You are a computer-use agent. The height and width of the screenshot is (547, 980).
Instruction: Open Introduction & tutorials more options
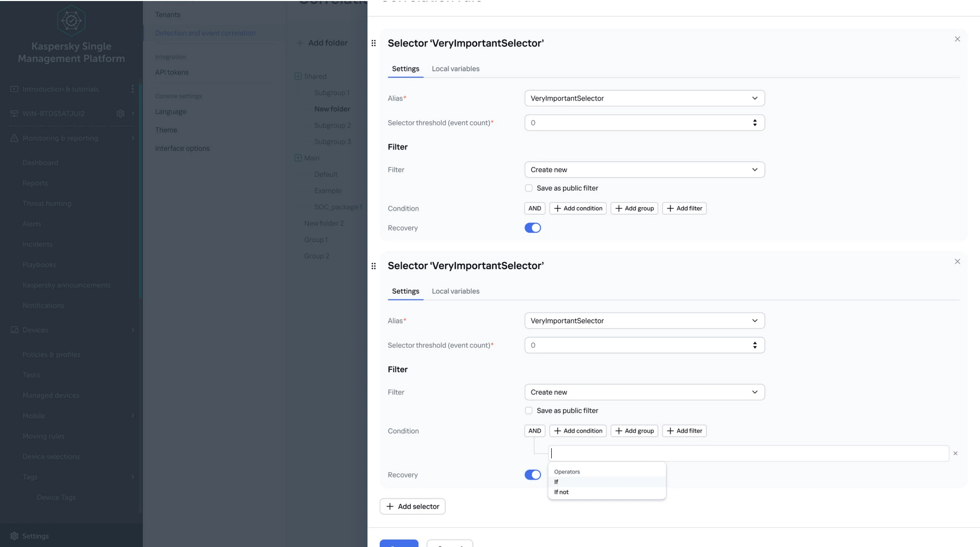133,89
